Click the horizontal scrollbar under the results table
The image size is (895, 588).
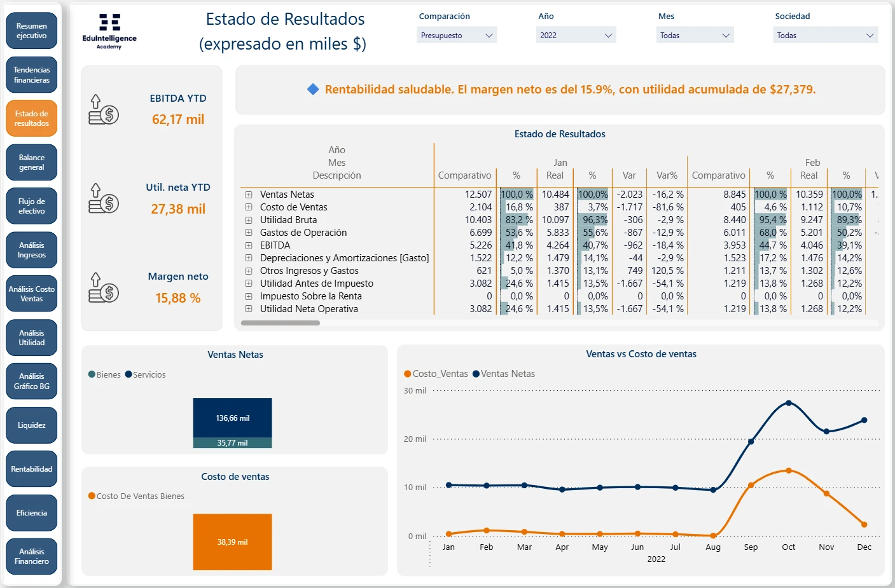click(x=281, y=323)
